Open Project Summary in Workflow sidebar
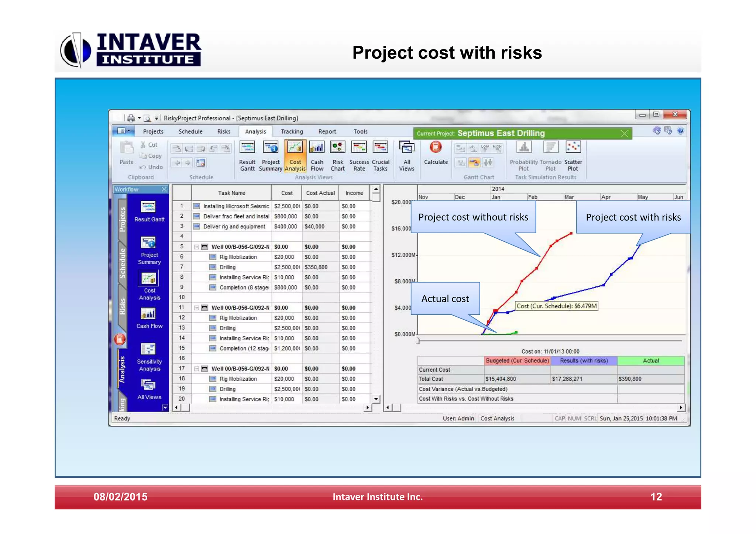Viewport: 756px width, 534px height. 149,251
